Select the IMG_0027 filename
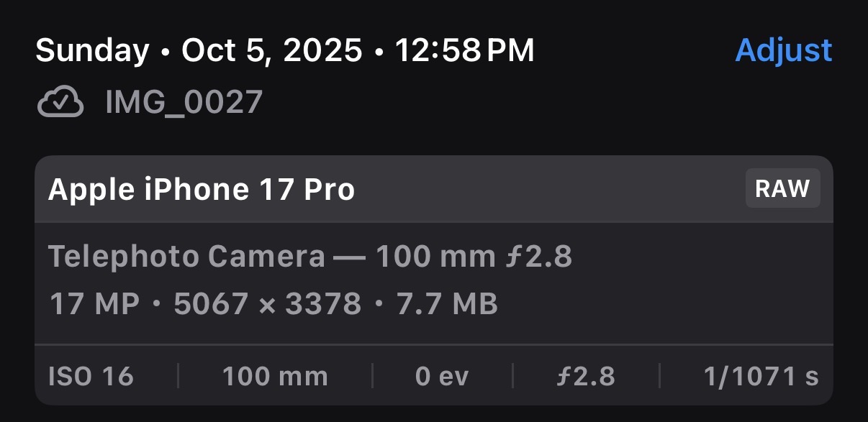This screenshot has width=868, height=422. pyautogui.click(x=184, y=103)
